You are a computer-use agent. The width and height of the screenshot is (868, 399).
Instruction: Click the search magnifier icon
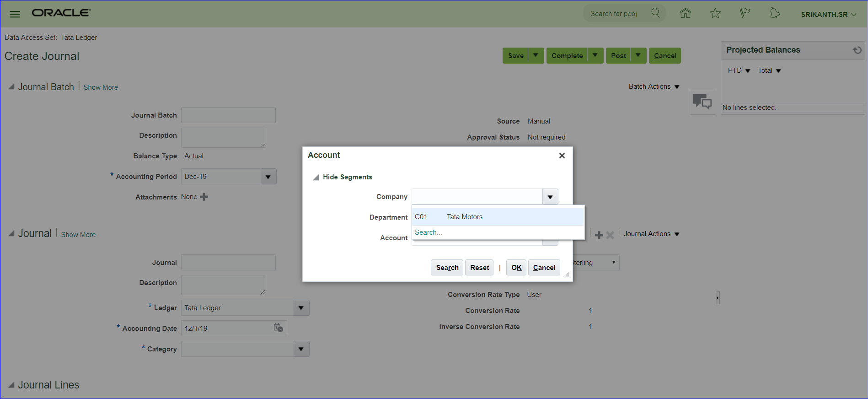[655, 13]
